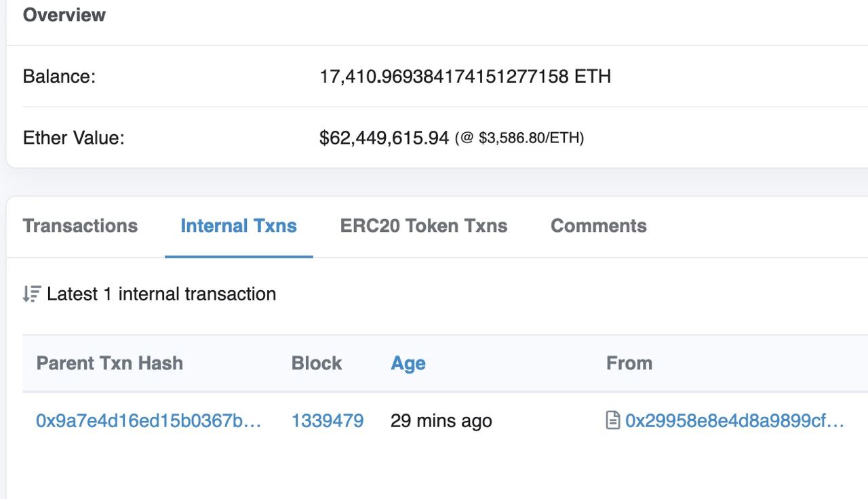Toggle the Age column header format
Image resolution: width=868 pixels, height=499 pixels.
[408, 363]
